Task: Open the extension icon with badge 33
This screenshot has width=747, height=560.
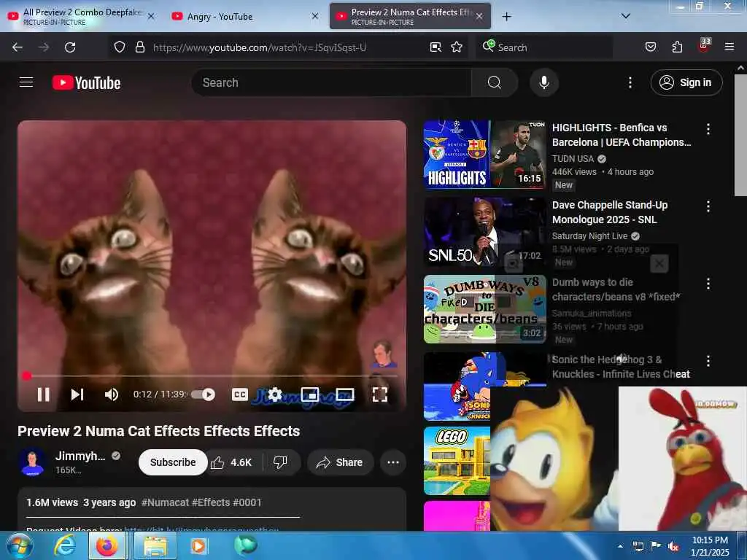Action: pos(704,46)
